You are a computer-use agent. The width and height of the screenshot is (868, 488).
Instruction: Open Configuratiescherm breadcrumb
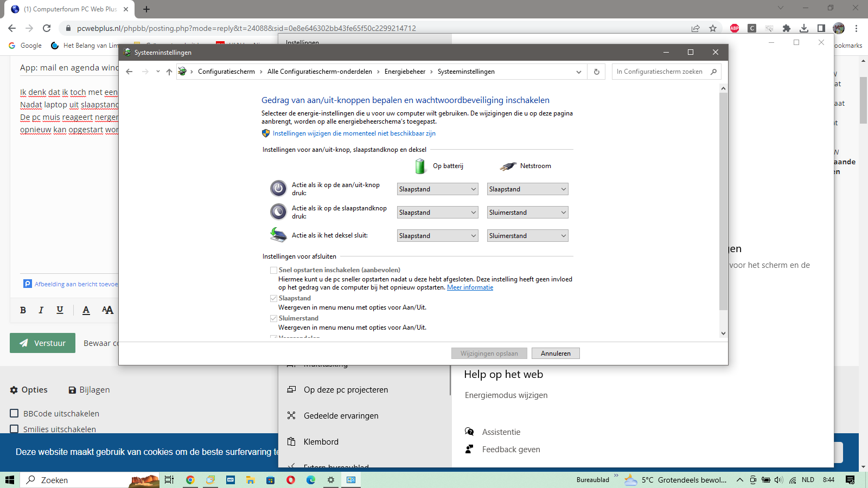click(x=226, y=72)
